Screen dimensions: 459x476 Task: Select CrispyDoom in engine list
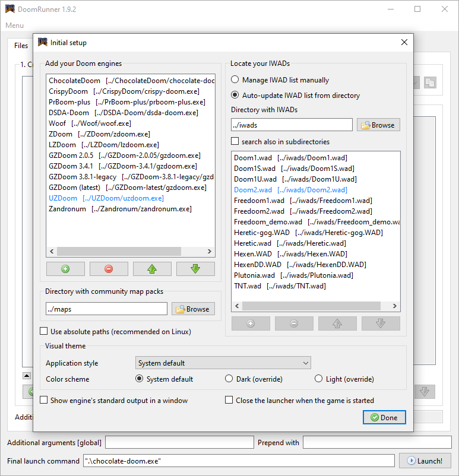pyautogui.click(x=131, y=91)
